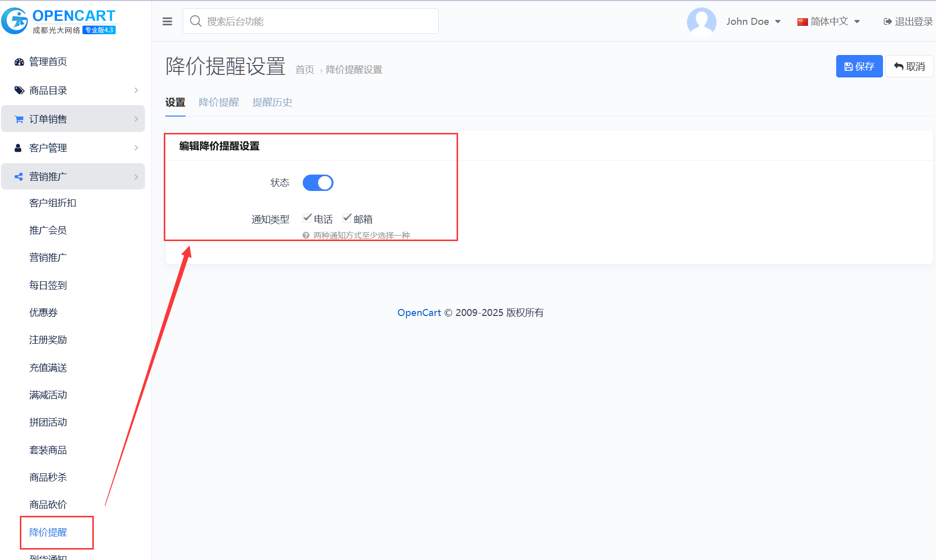Focus the 搜索后台功能 search field
This screenshot has width=936, height=560.
point(318,21)
